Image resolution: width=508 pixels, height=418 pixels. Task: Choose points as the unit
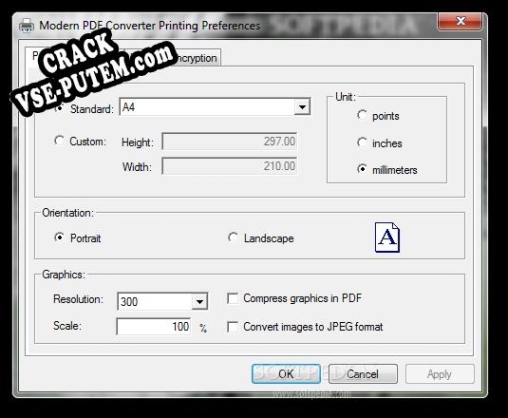[x=362, y=115]
